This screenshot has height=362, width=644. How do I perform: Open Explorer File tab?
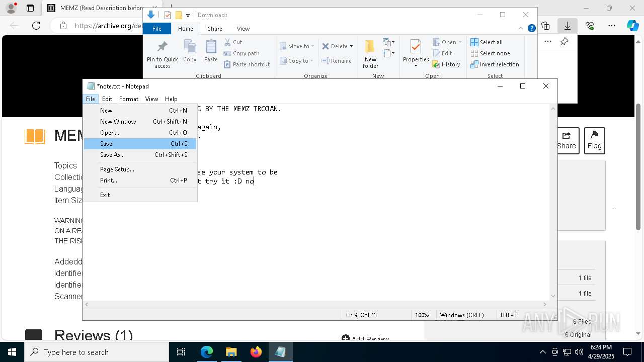coord(157,29)
